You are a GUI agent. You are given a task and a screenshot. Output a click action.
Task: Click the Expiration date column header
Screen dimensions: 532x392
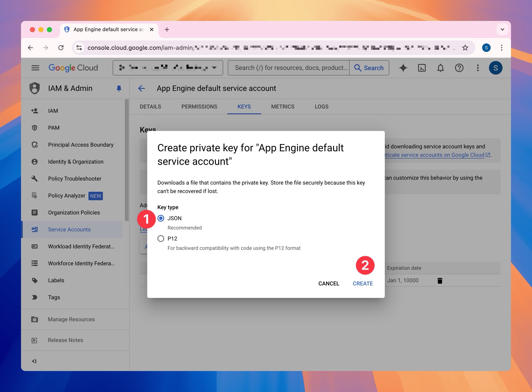pos(404,268)
